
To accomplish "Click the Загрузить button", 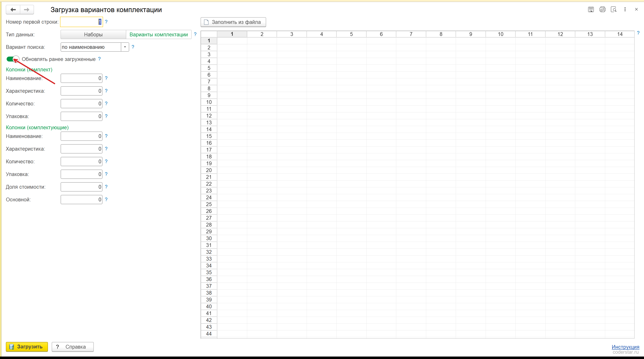I will point(27,347).
